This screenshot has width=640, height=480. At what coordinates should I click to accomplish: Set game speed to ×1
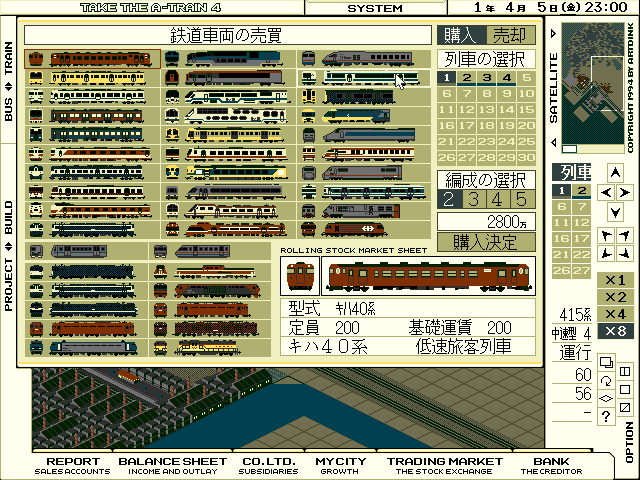tap(615, 280)
